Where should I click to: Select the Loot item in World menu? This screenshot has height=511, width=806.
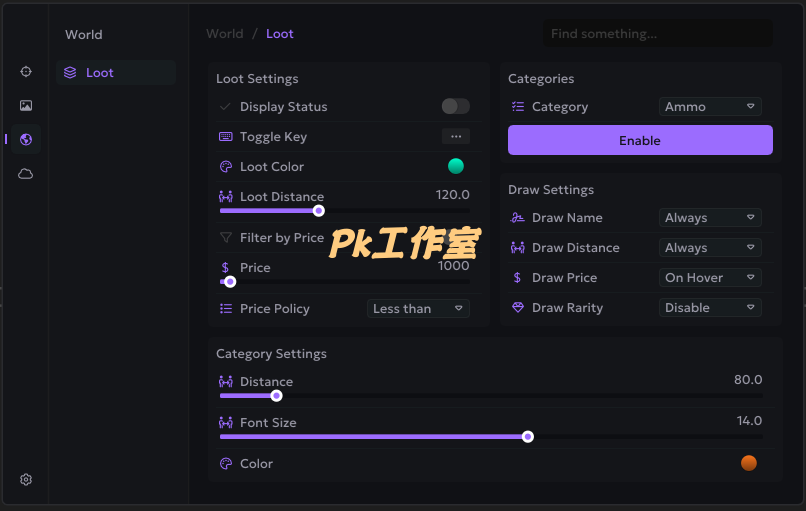tap(116, 72)
